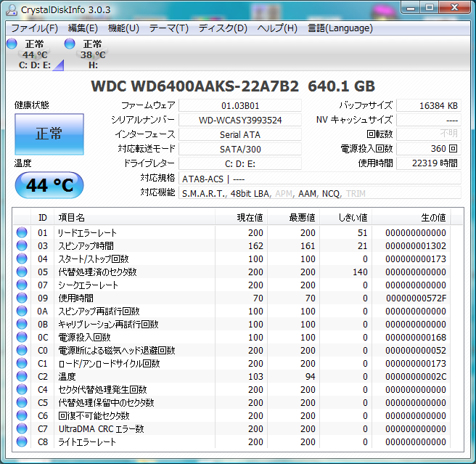This screenshot has height=464, width=476.
Task: Click status circle for 01 リードエラーレート
Action: [22, 232]
